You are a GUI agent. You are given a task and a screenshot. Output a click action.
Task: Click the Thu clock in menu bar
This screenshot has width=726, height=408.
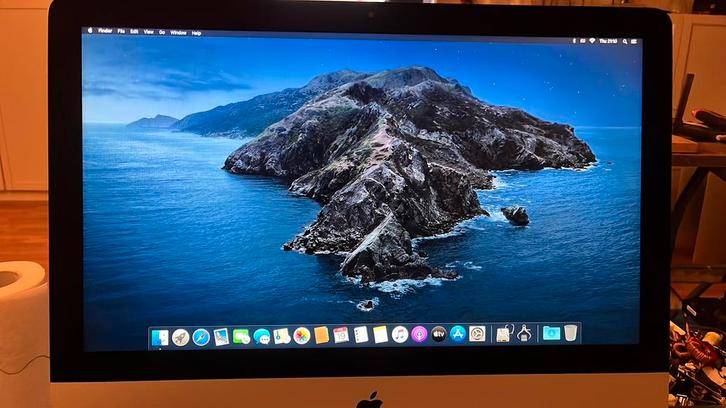608,41
